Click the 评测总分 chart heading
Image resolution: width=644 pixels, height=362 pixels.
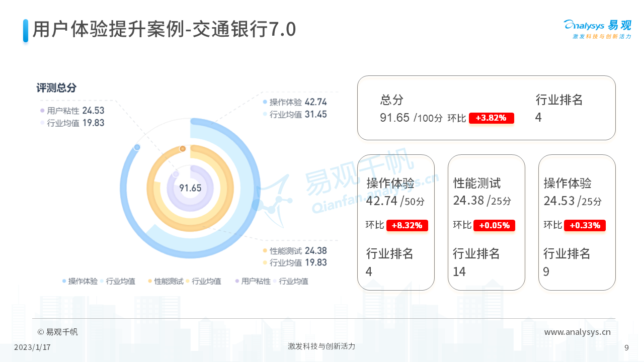pos(56,88)
